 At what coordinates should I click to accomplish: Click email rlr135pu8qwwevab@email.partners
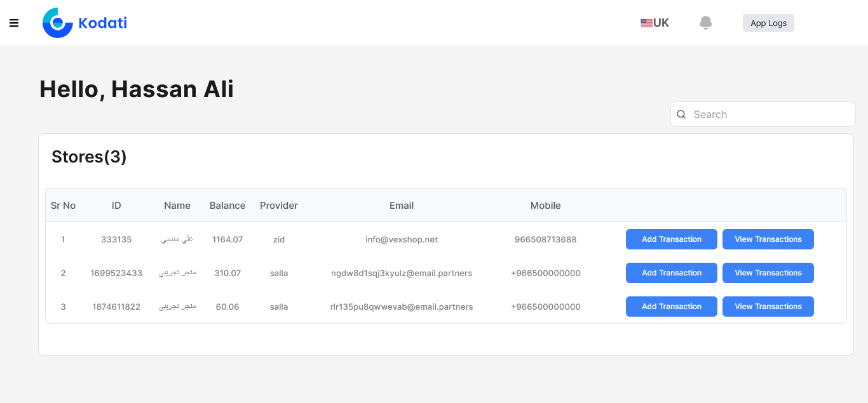click(x=402, y=307)
